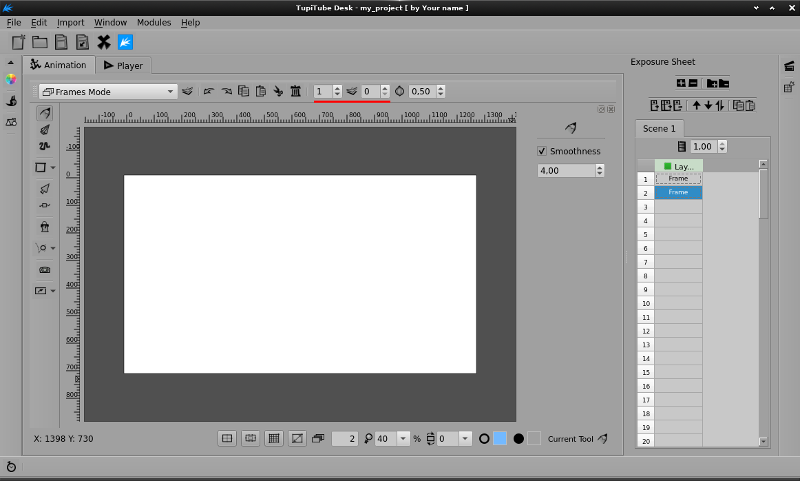800x481 pixels.
Task: Increase the Smoothness 4.00 stepper
Action: (600, 167)
